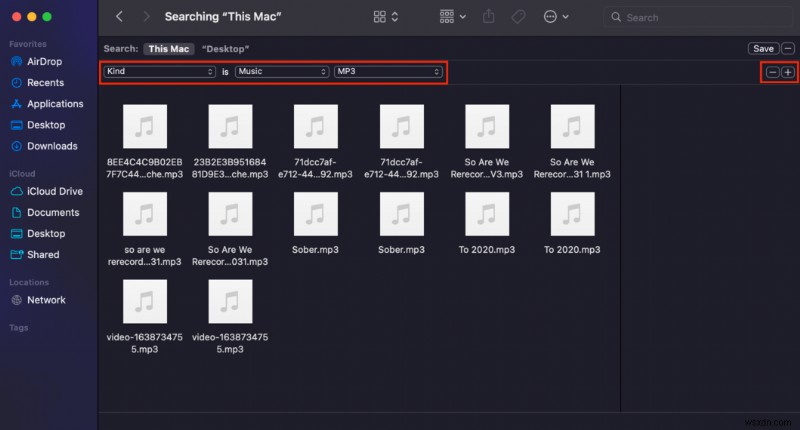This screenshot has width=800, height=430.
Task: Open AirDrop in the sidebar
Action: [37, 62]
